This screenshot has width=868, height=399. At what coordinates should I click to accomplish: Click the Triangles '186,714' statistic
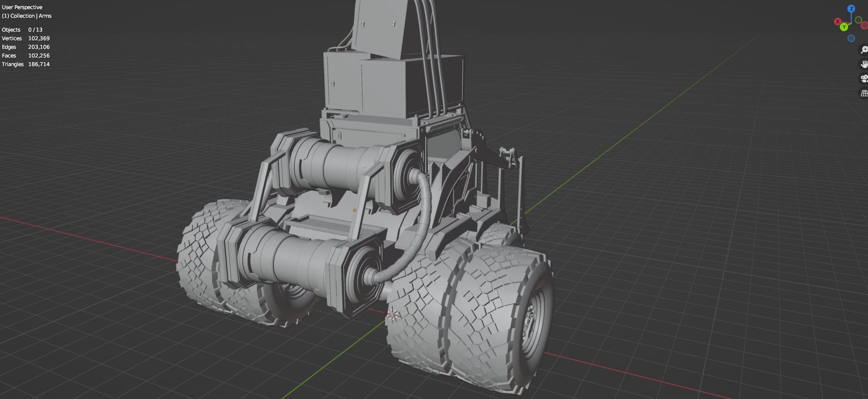(39, 64)
